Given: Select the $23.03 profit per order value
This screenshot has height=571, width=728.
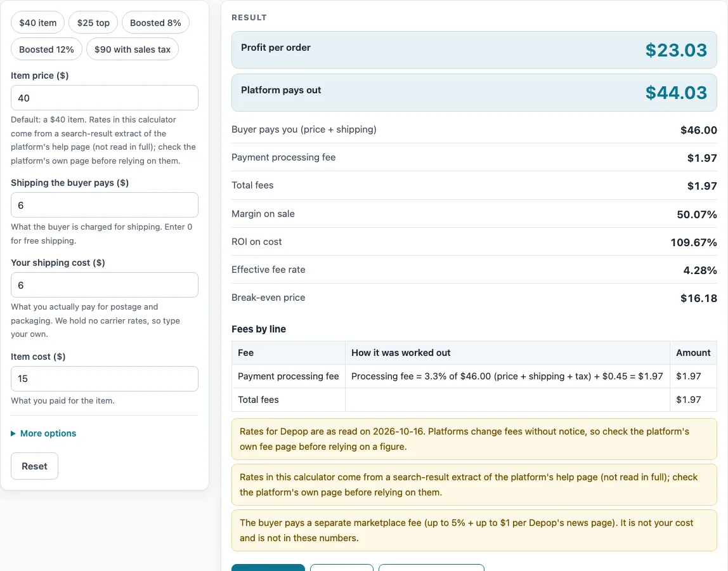Looking at the screenshot, I should [676, 49].
